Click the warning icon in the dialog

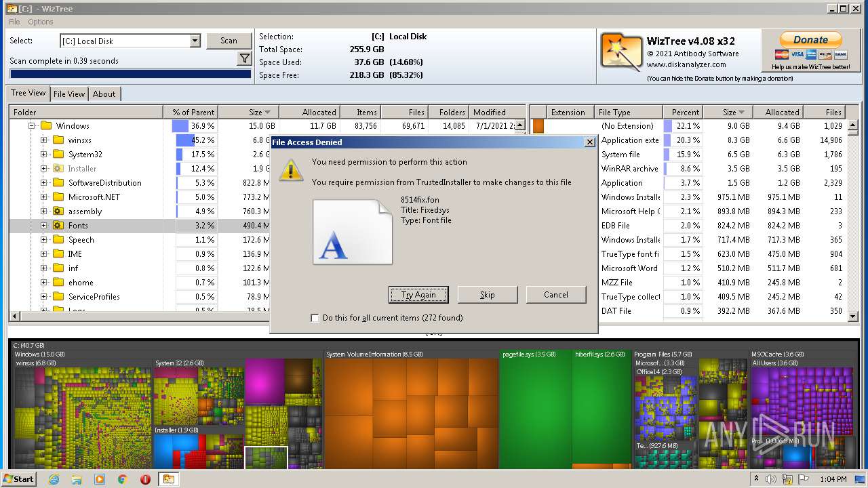coord(292,170)
